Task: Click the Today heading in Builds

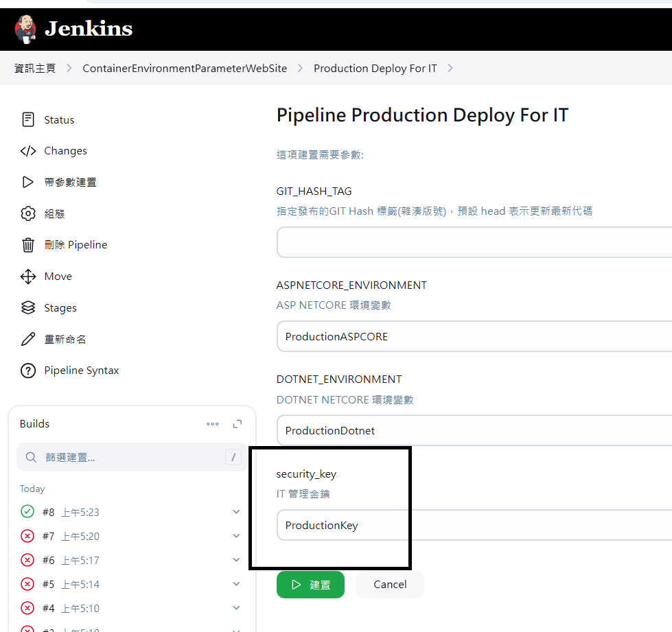Action: tap(32, 489)
